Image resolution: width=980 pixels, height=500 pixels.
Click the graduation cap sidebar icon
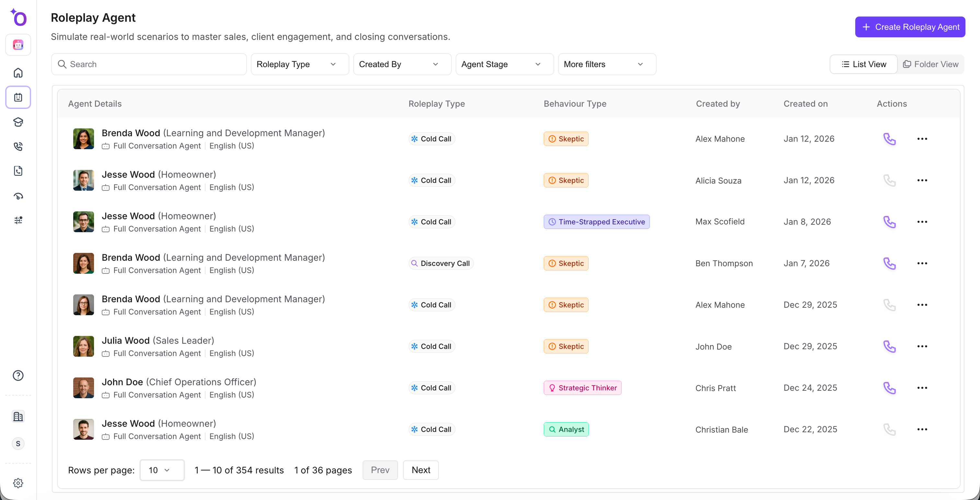click(18, 122)
